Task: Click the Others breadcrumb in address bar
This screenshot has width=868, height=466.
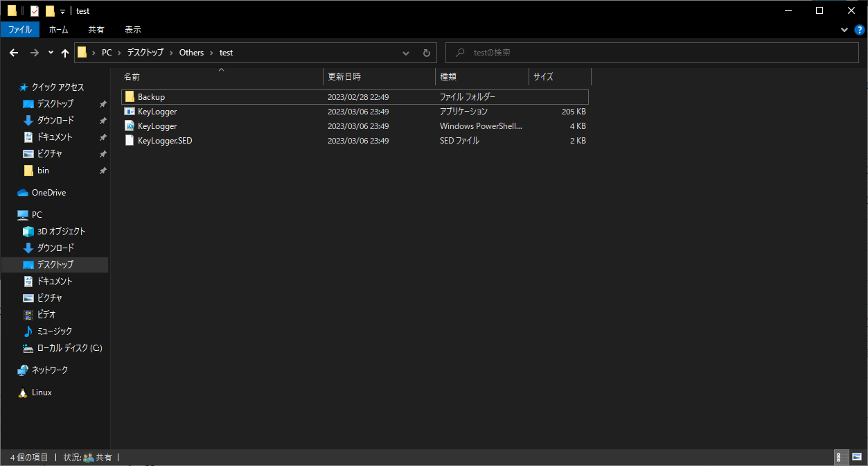Action: tap(191, 53)
